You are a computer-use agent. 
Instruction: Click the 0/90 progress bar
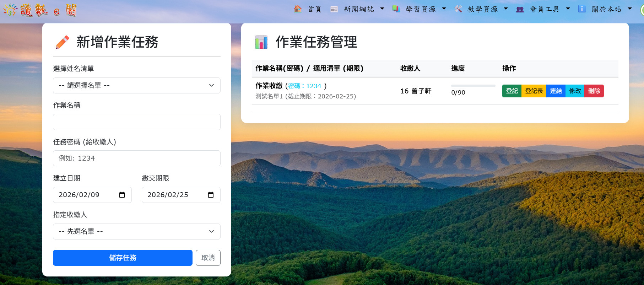pos(473,86)
